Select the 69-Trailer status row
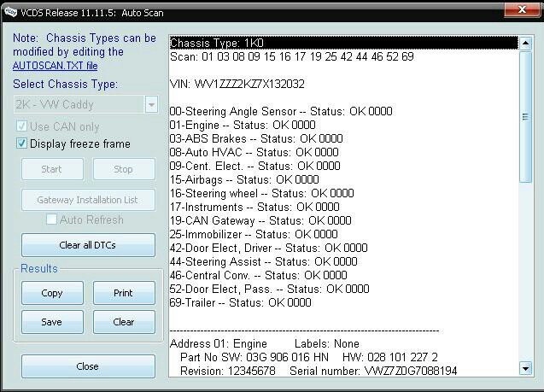The image size is (544, 392). (344, 302)
